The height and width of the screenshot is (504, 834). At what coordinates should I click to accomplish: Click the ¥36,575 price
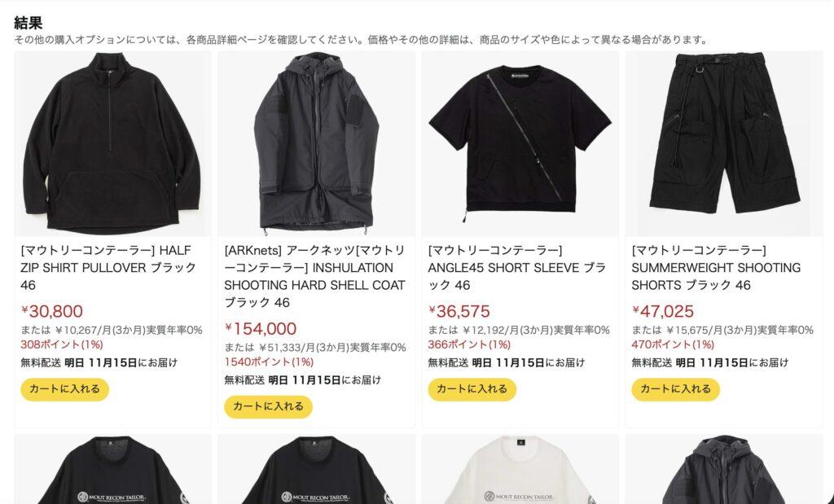tap(459, 311)
